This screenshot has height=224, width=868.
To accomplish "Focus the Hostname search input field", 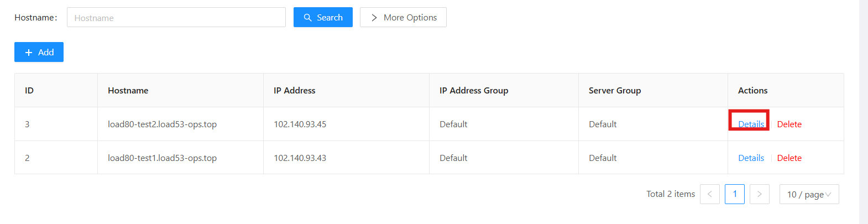I will coord(176,18).
